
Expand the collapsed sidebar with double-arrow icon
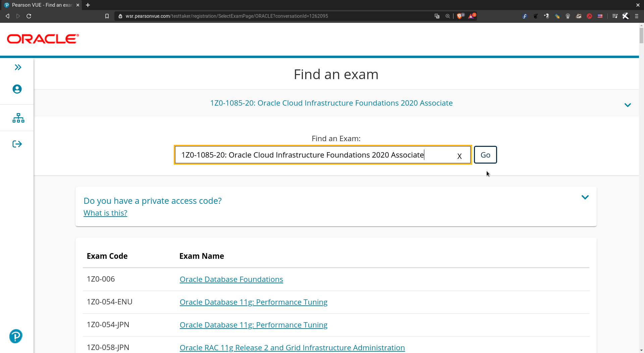17,67
